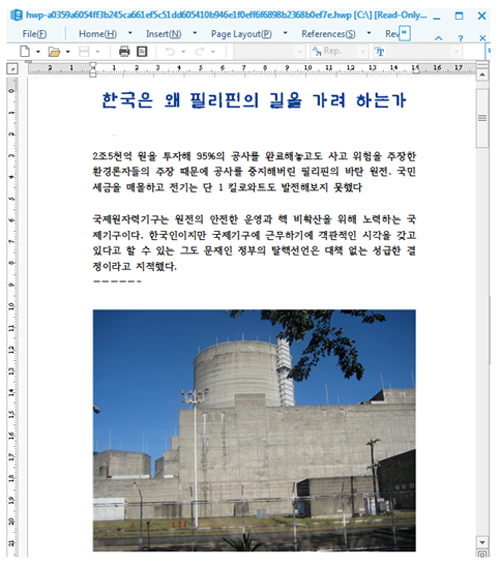The height and width of the screenshot is (566, 500).
Task: Click the split-view handle above scrollbar
Action: point(482,65)
